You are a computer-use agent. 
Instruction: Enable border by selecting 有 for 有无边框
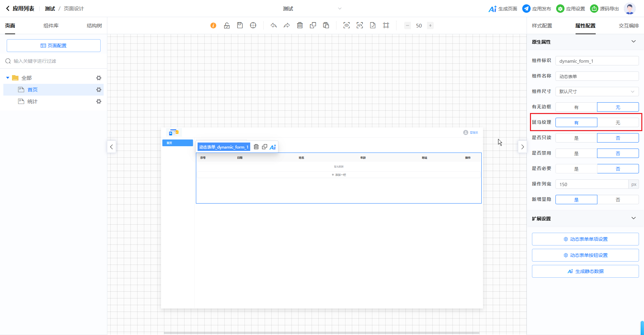click(x=576, y=107)
